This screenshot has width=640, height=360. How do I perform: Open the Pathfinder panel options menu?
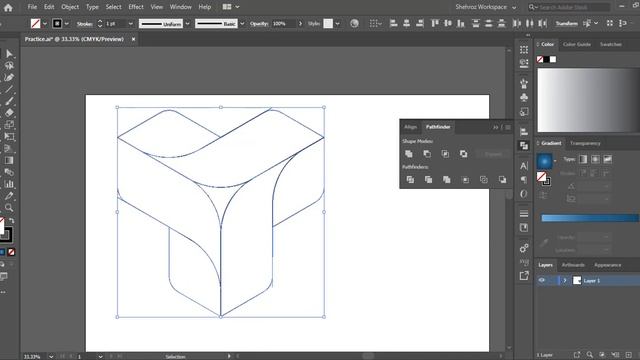click(508, 127)
